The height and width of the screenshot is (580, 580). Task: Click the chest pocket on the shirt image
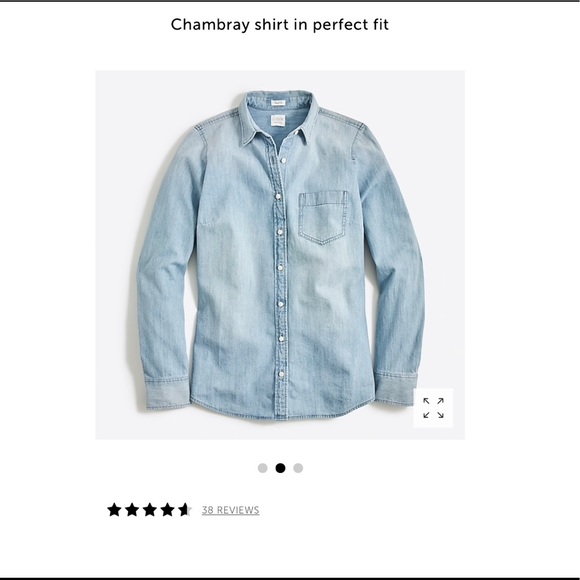pyautogui.click(x=324, y=217)
